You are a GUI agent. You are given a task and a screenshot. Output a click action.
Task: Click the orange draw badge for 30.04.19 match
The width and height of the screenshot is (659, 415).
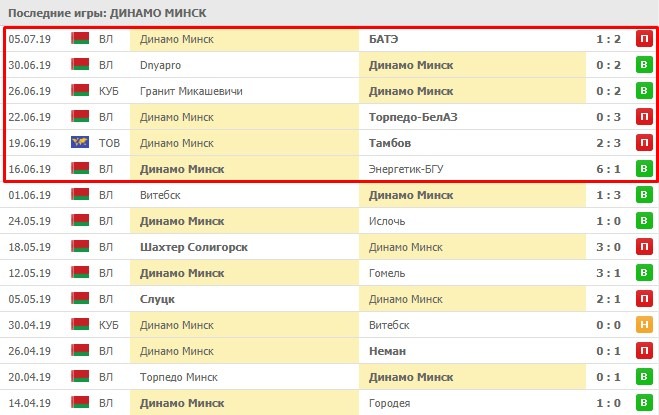click(644, 325)
